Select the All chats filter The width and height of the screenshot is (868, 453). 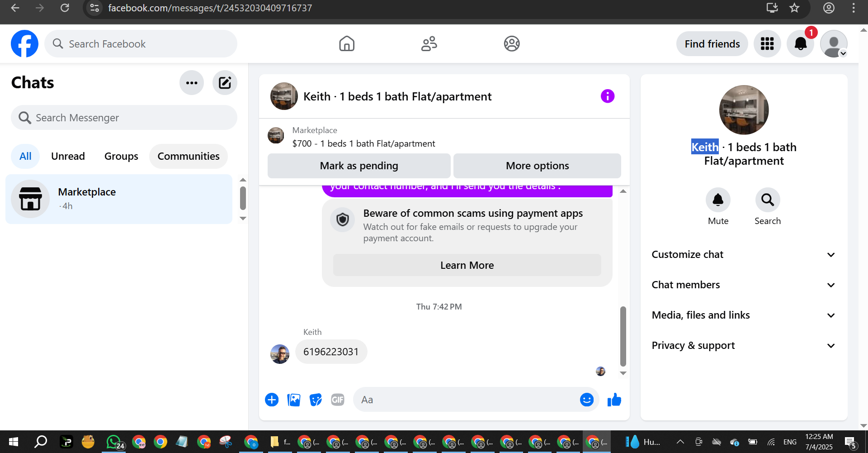[x=25, y=156]
